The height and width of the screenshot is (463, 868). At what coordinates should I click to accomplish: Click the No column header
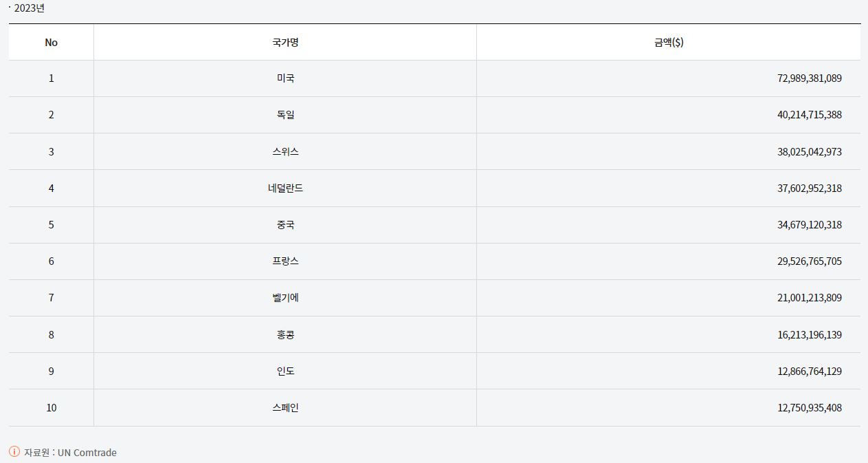tap(52, 42)
